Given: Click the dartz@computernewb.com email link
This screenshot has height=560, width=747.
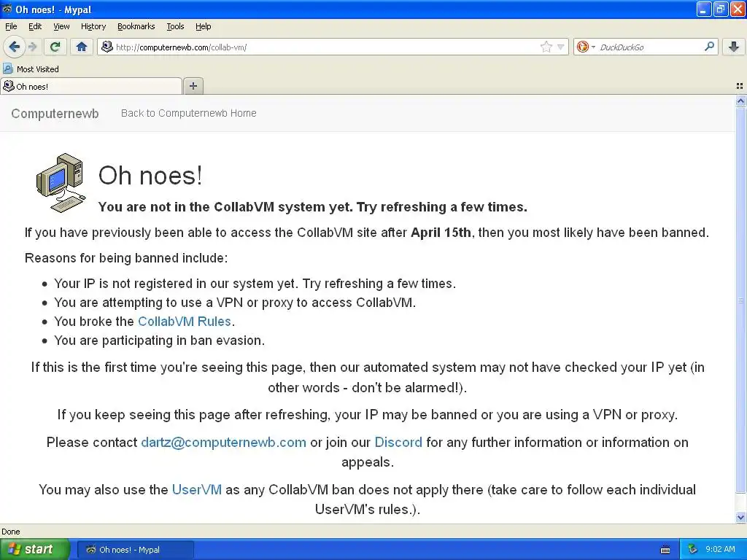Looking at the screenshot, I should click(x=223, y=443).
